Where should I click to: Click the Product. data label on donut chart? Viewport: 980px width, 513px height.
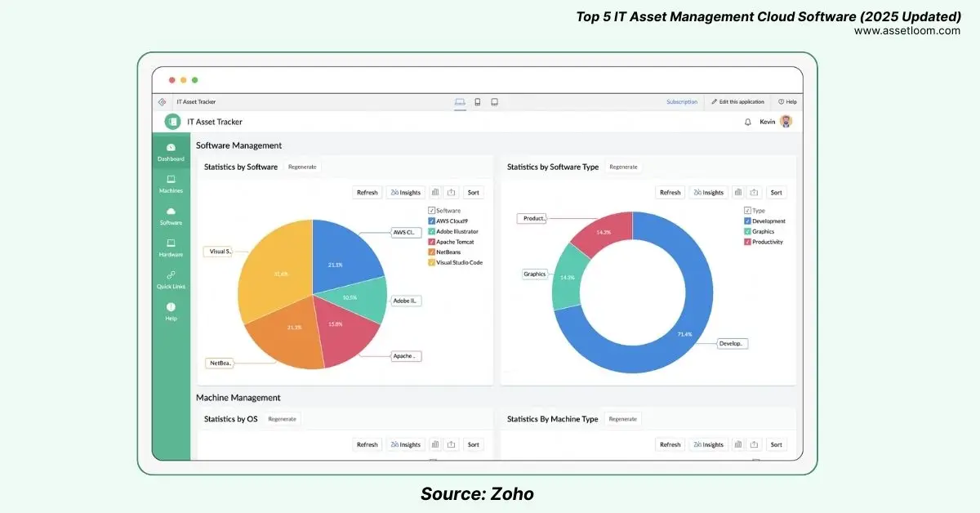click(x=532, y=218)
